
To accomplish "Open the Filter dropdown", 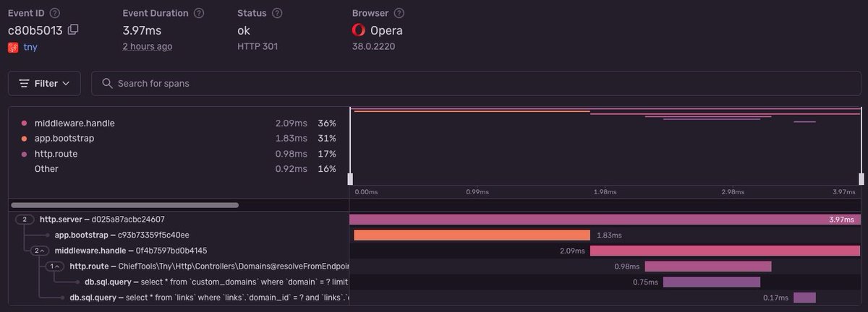I will [44, 83].
